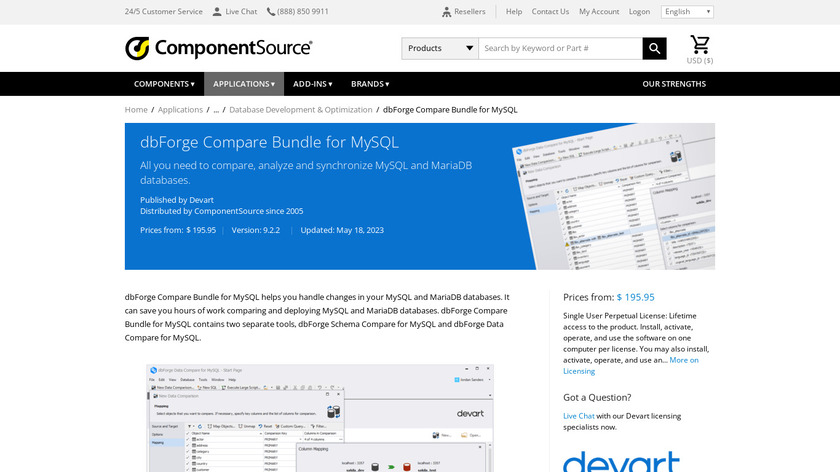
Task: Click the 24/5 Customer Service text
Action: pos(163,12)
